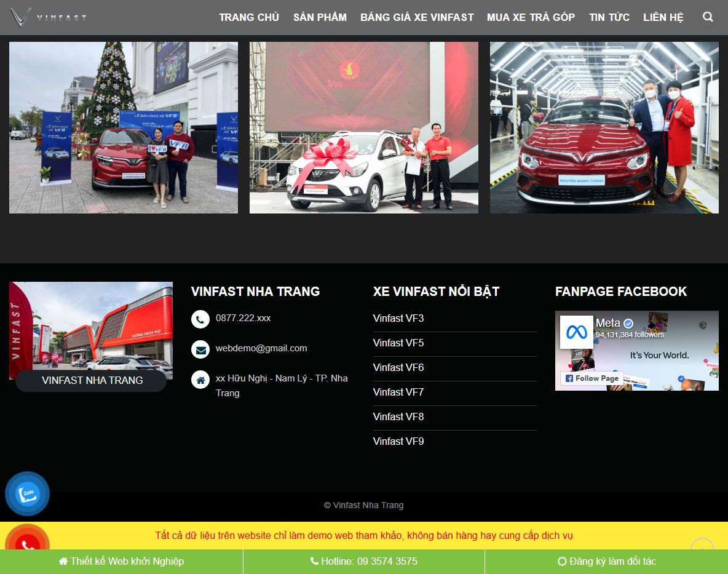The width and height of the screenshot is (728, 574).
Task: Select MUA XE TRẢ GÓP menu item
Action: click(x=531, y=17)
